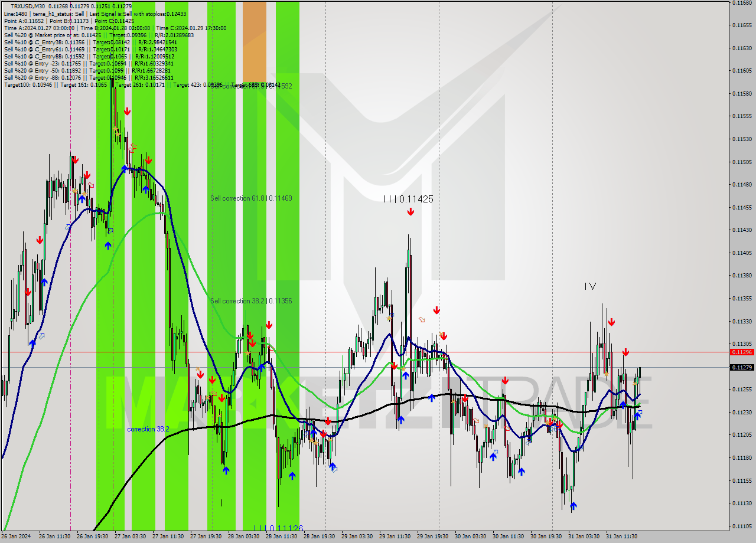Click the grey 0.11279 current price tag
Image resolution: width=756 pixels, height=543 pixels.
(x=742, y=367)
